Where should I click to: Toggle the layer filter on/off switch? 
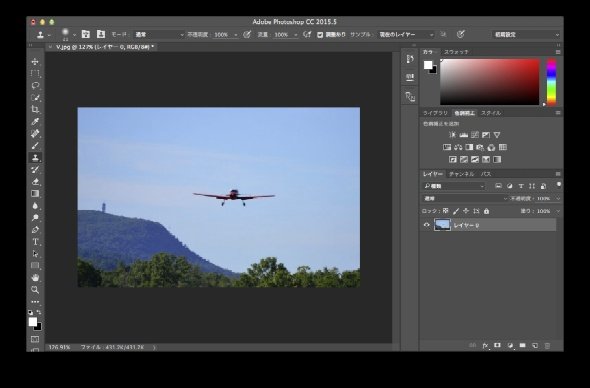559,184
